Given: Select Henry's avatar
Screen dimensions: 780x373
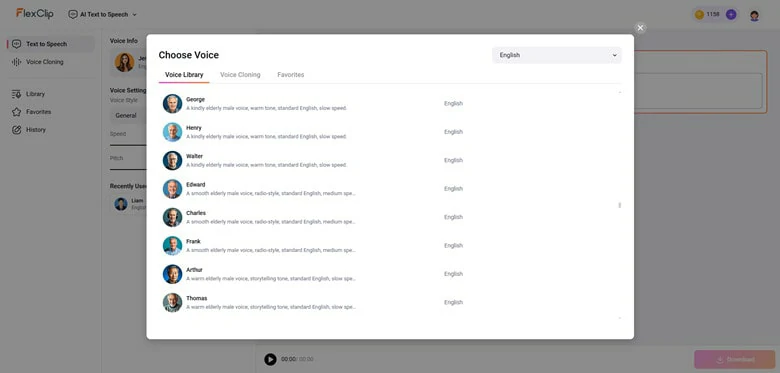Looking at the screenshot, I should (x=173, y=132).
